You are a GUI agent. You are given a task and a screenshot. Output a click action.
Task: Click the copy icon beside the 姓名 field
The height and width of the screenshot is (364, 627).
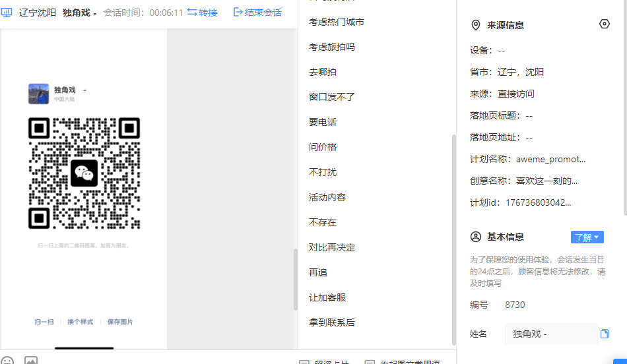605,334
